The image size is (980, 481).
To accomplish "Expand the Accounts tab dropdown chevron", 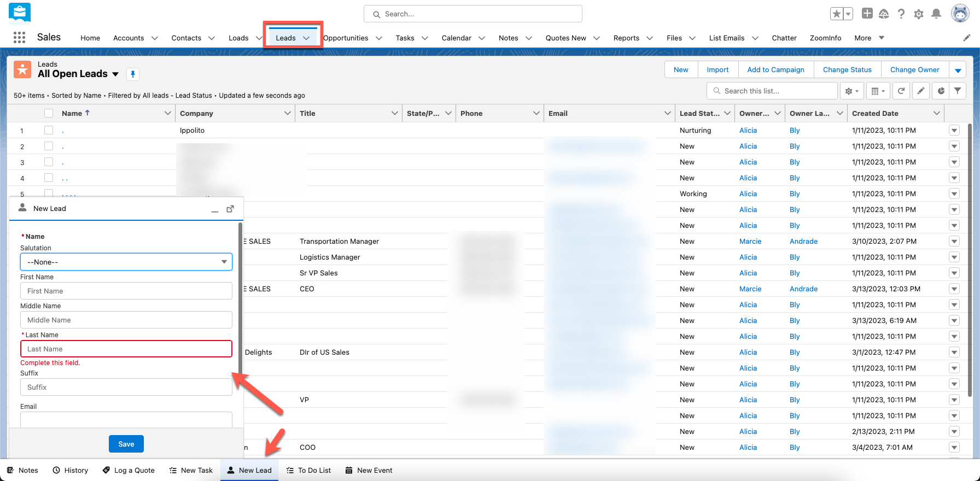I will [x=155, y=38].
